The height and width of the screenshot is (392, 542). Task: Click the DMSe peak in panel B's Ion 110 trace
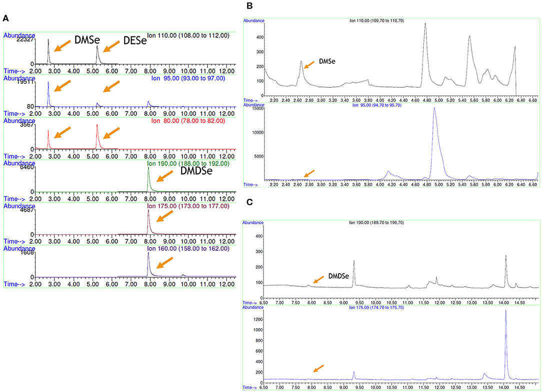click(x=301, y=72)
